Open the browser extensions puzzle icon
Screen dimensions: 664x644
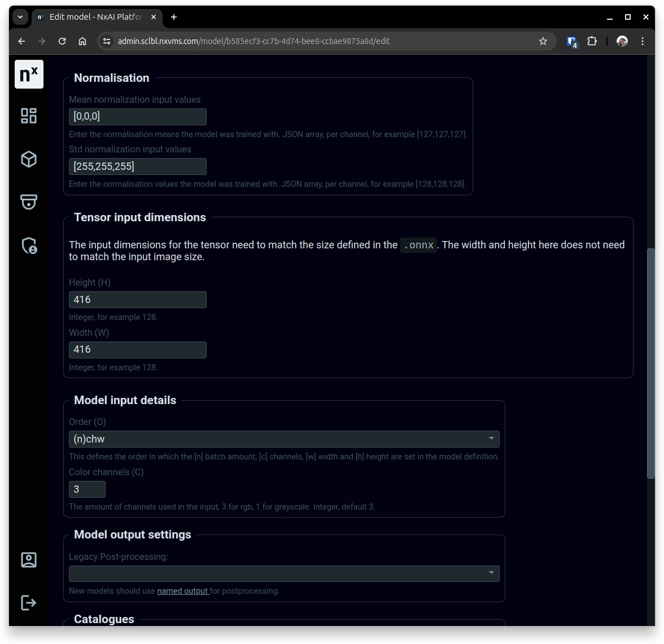tap(592, 41)
